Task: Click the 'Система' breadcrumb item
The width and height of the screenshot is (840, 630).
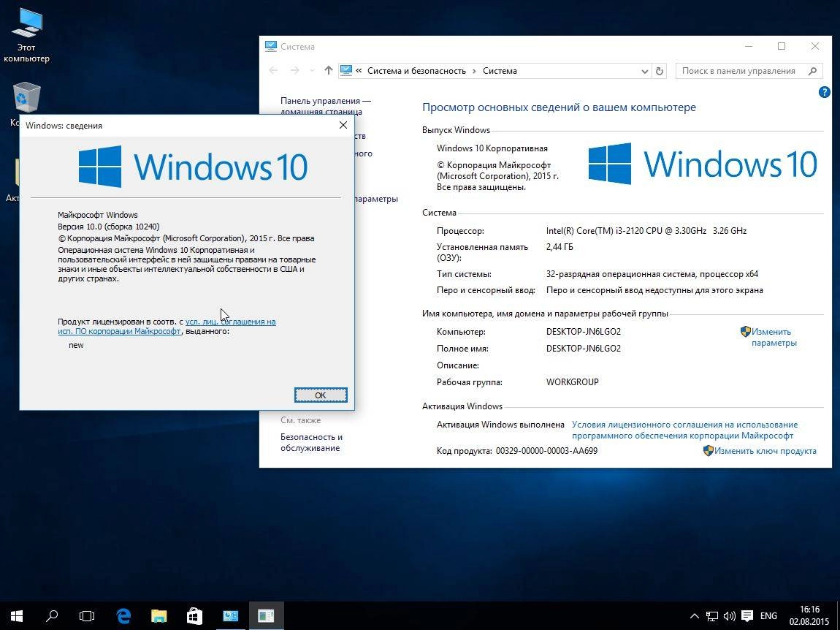Action: tap(500, 71)
